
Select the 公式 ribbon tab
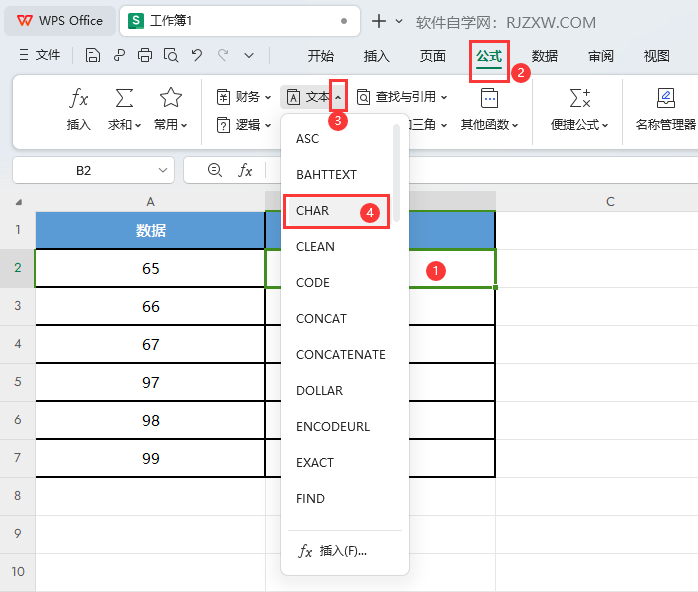(489, 57)
